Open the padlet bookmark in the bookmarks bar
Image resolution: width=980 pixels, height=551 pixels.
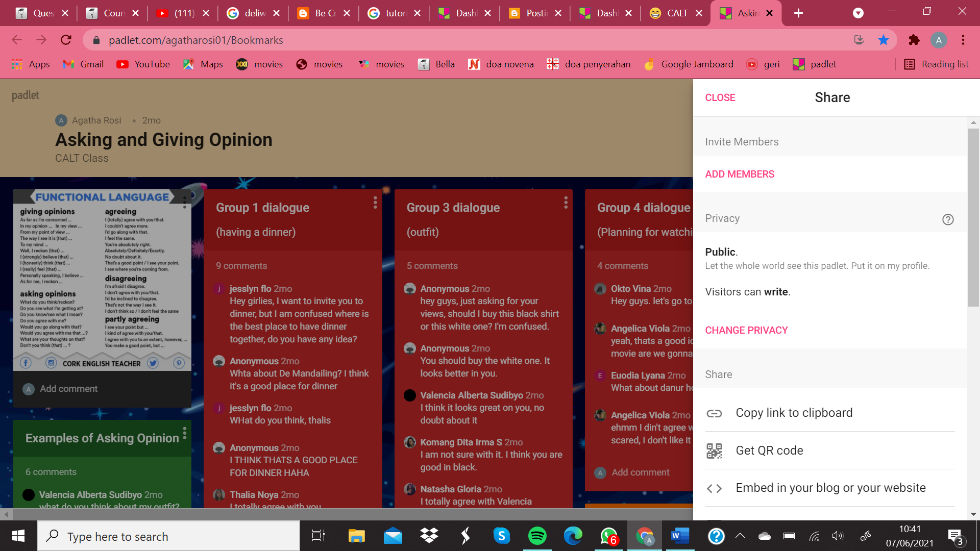click(x=815, y=64)
